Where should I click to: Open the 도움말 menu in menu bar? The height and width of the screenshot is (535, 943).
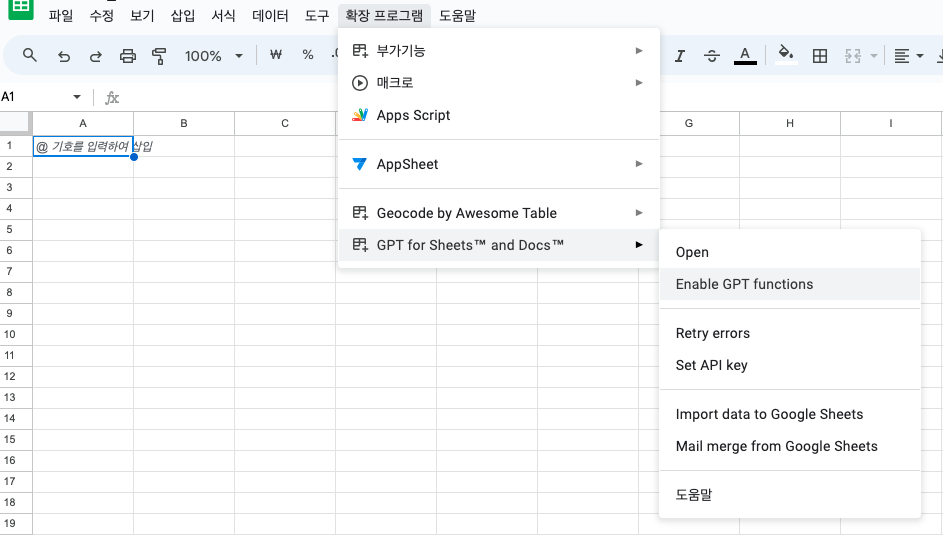[x=457, y=16]
